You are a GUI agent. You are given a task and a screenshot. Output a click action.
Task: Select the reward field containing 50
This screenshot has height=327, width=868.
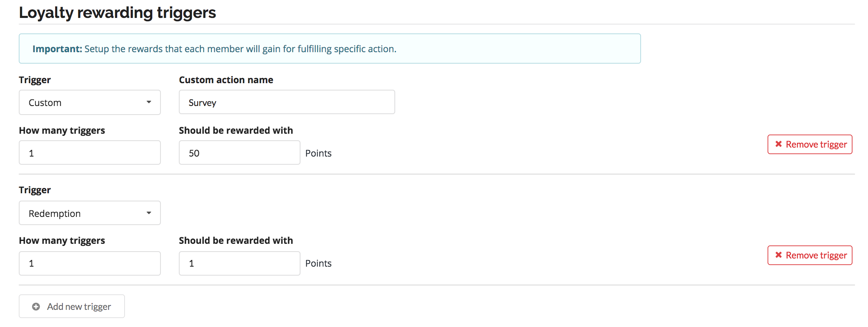[x=239, y=153]
